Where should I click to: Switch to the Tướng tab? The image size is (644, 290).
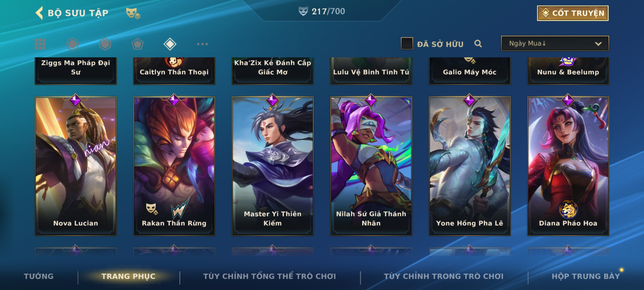coord(39,276)
